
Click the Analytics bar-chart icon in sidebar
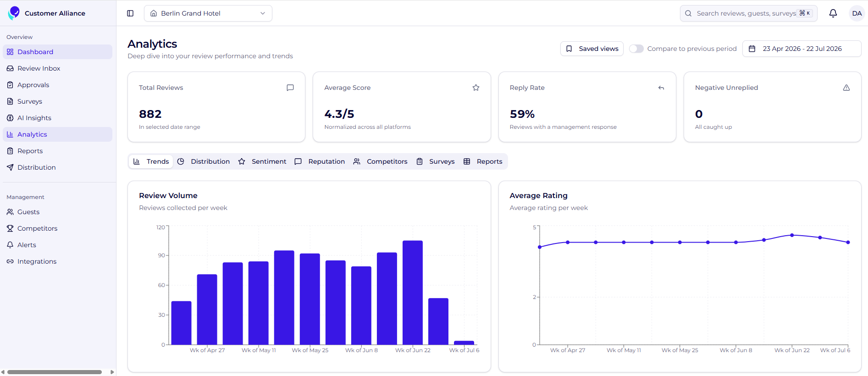pos(10,134)
